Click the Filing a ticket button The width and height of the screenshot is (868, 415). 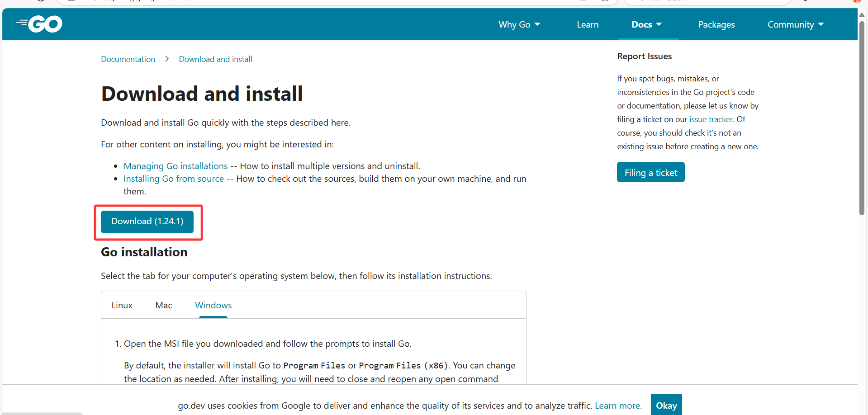click(x=650, y=172)
